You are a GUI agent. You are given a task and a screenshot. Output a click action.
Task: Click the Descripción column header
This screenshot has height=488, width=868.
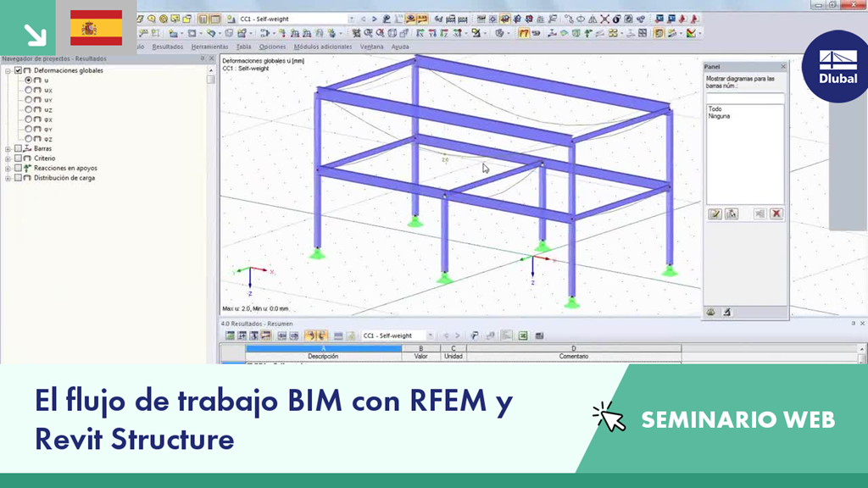point(323,357)
